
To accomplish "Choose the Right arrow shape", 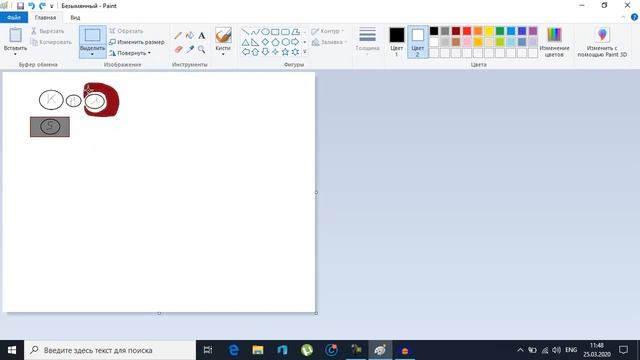I will [x=295, y=42].
